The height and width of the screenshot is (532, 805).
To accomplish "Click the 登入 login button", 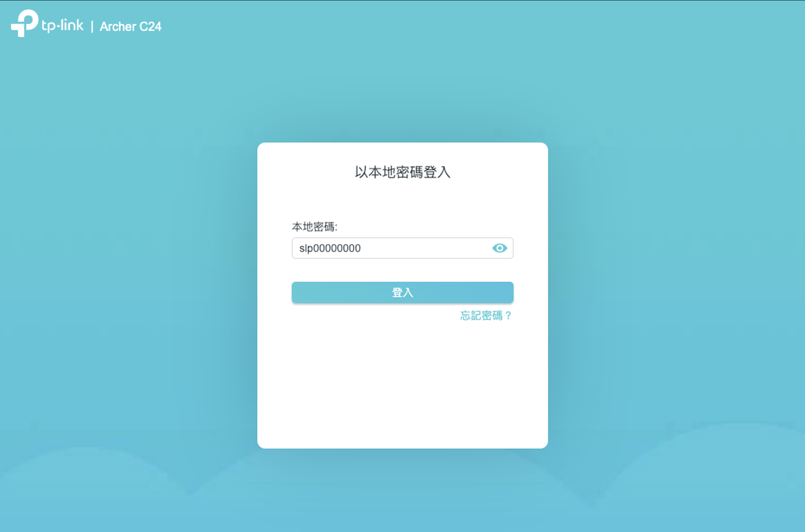I will [x=402, y=292].
